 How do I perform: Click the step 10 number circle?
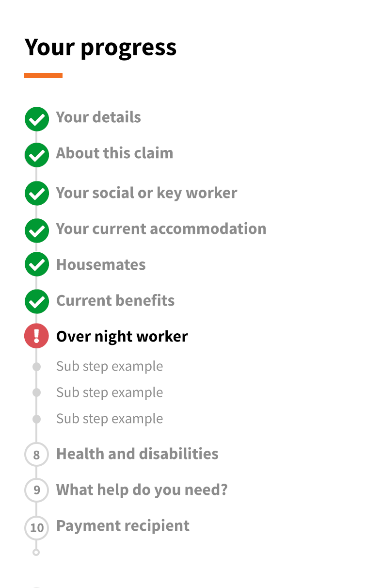36,527
